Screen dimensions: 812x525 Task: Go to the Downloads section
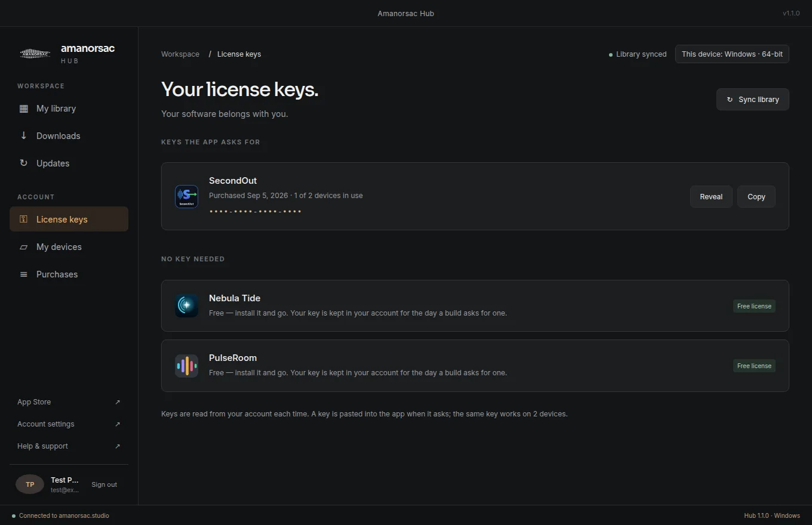click(69, 136)
